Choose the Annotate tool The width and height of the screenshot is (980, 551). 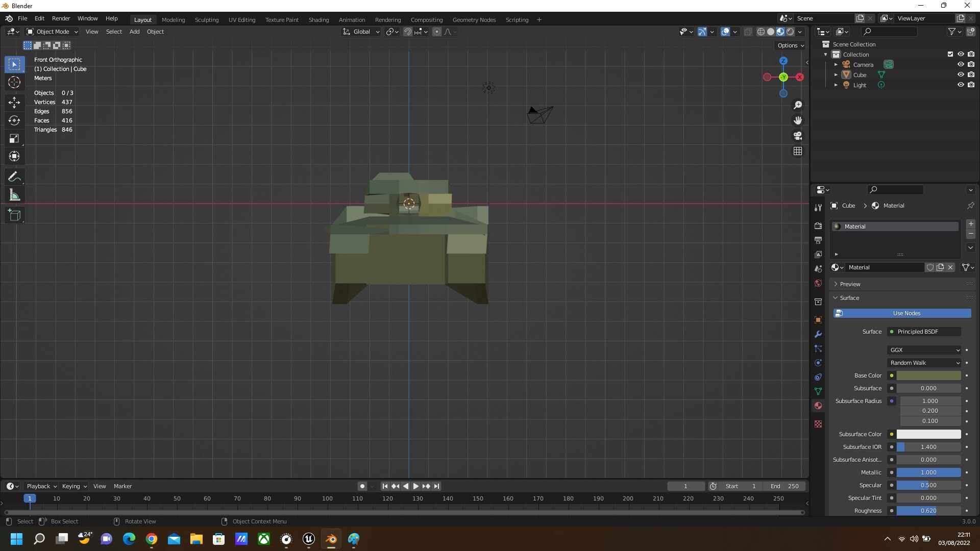14,176
